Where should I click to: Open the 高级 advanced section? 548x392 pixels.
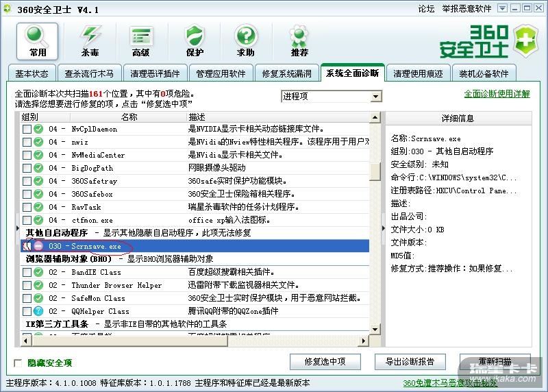141,42
